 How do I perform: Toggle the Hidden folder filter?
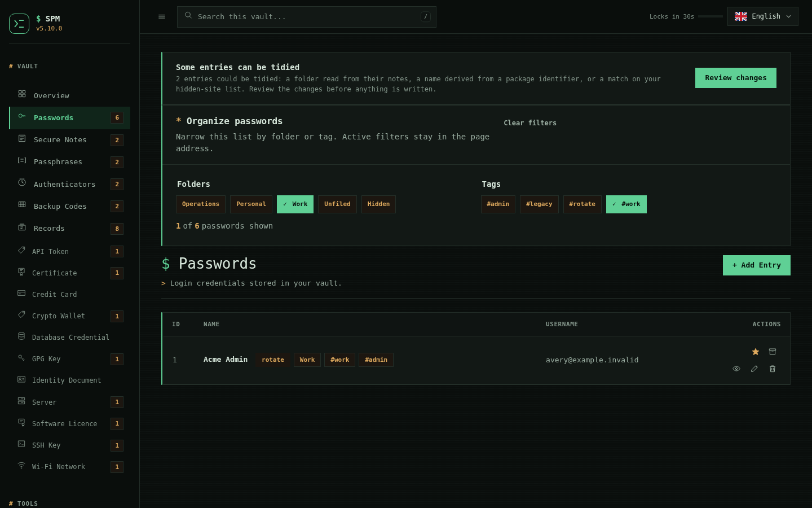click(378, 204)
